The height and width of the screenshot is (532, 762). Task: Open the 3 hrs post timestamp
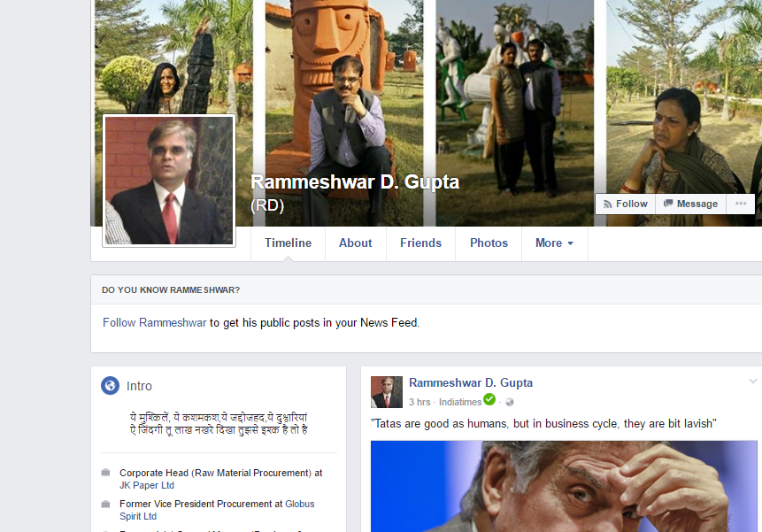[x=419, y=402]
